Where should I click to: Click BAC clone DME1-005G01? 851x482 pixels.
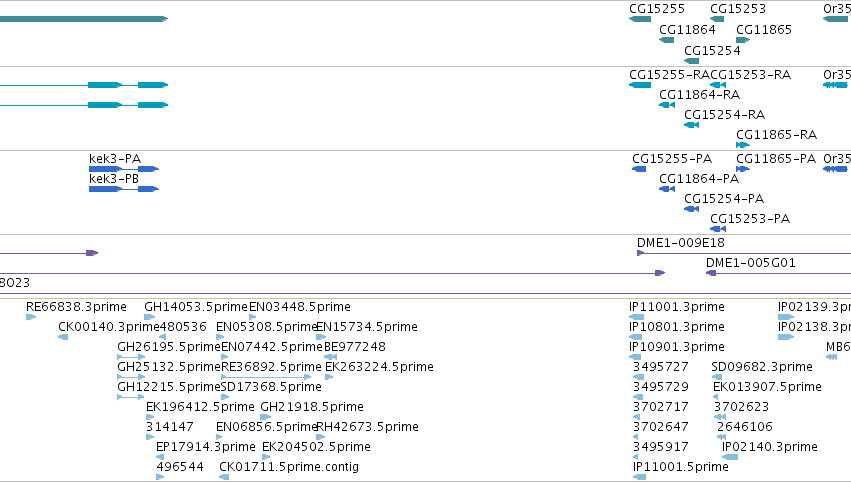point(751,263)
